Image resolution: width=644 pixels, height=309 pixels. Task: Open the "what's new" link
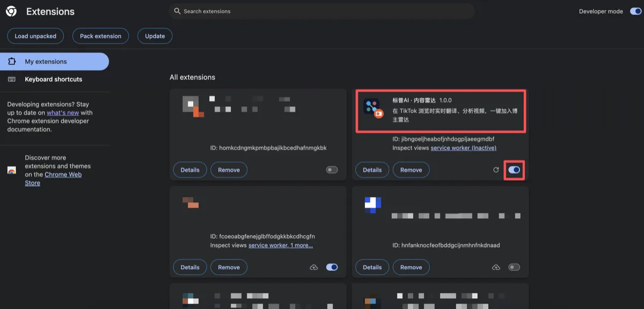(x=63, y=113)
